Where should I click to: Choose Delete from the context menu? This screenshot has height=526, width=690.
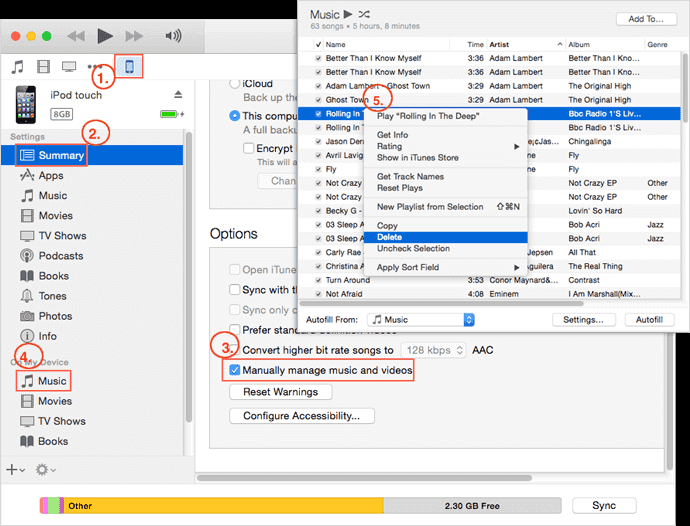coord(390,237)
